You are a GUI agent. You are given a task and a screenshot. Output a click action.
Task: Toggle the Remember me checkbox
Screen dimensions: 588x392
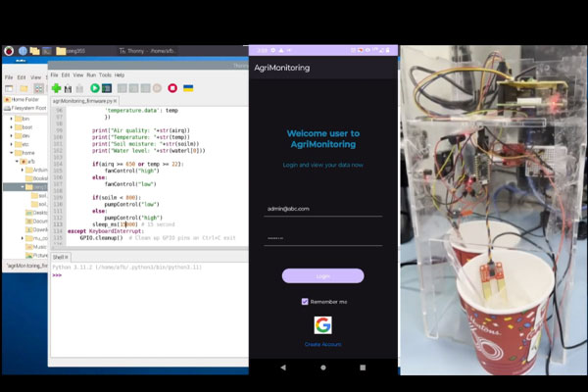[x=305, y=302]
